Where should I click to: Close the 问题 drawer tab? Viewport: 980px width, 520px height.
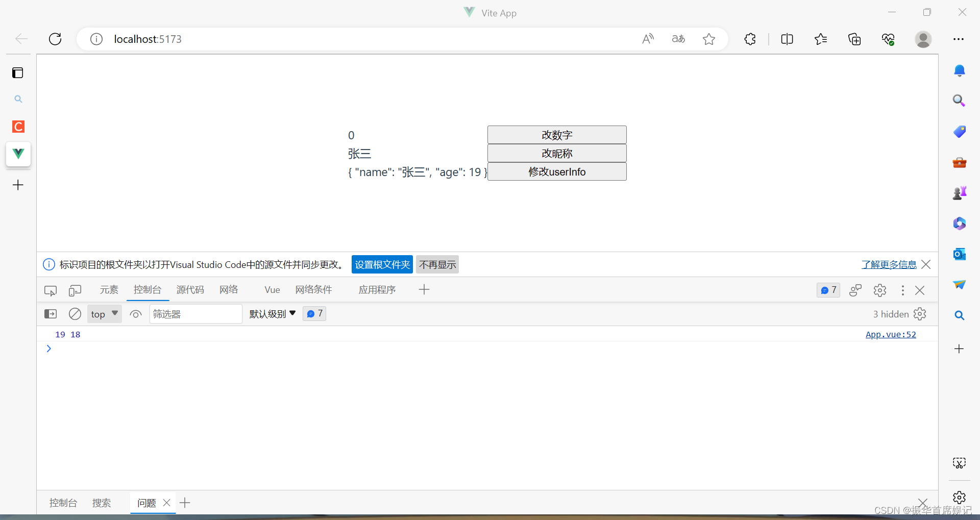coord(166,503)
